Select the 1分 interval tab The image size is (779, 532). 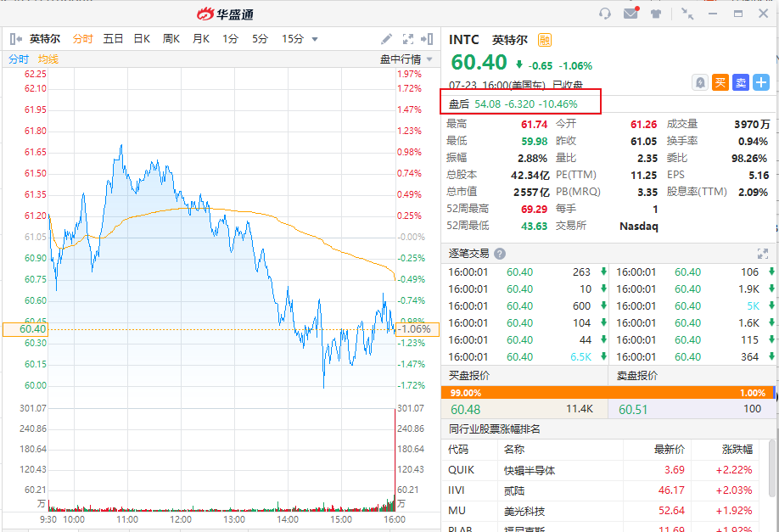(x=230, y=39)
